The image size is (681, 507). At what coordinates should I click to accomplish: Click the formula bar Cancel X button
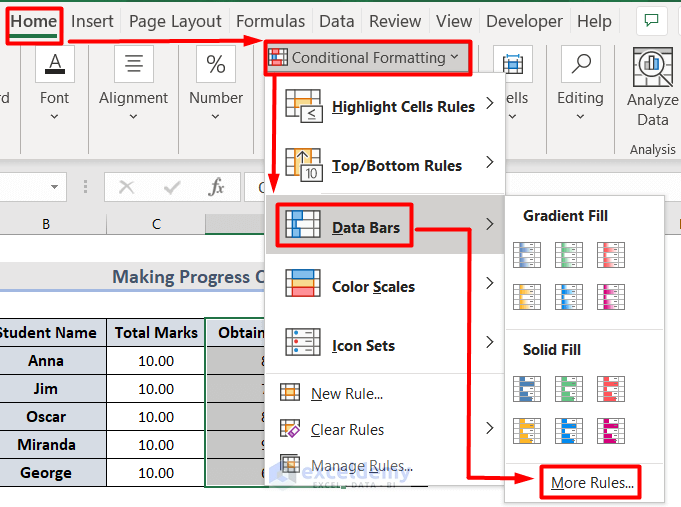click(x=126, y=187)
